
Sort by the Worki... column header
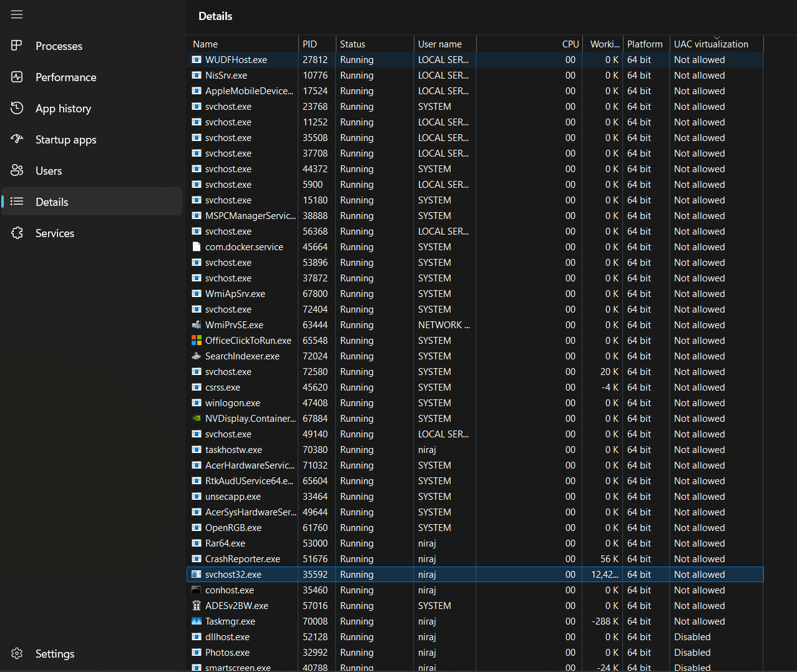pos(602,44)
